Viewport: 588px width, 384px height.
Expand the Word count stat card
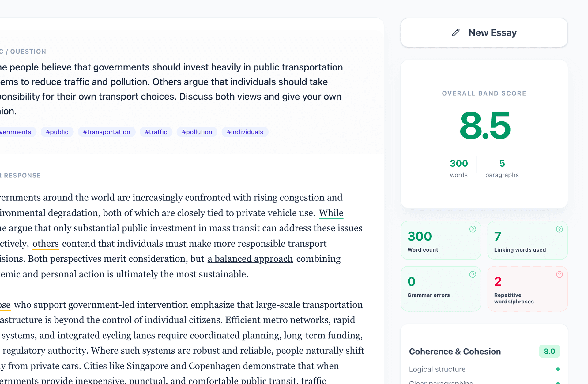tap(441, 240)
